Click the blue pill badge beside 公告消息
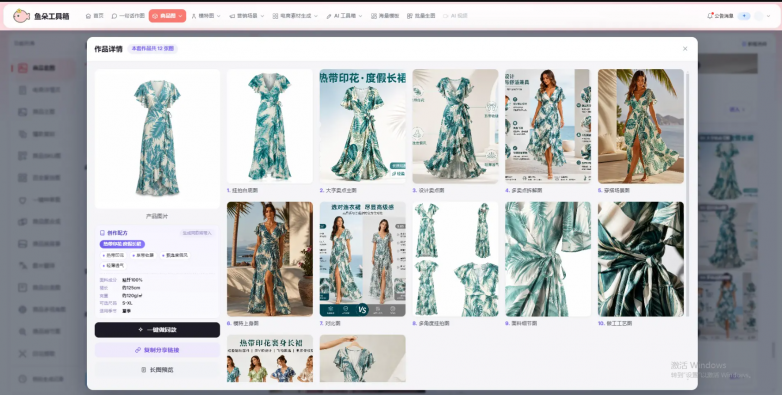782x395 pixels. tap(744, 16)
